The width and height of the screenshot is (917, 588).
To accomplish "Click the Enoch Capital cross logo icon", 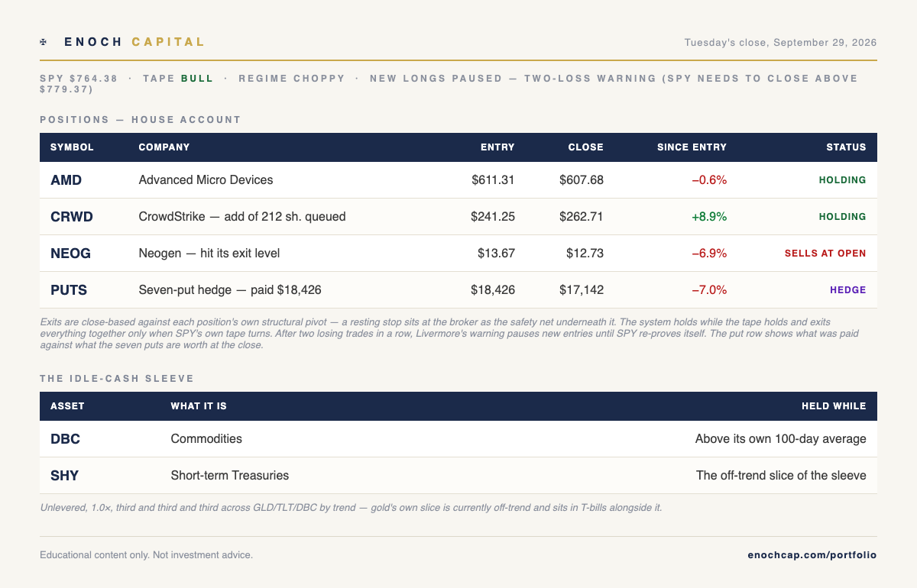I will (x=44, y=42).
